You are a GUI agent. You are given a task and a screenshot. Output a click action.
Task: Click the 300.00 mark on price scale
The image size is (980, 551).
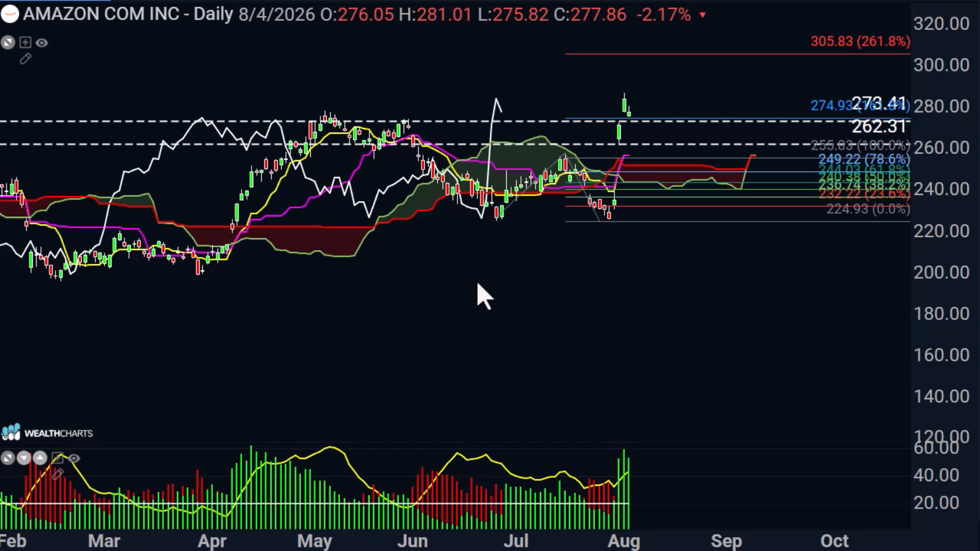point(941,65)
